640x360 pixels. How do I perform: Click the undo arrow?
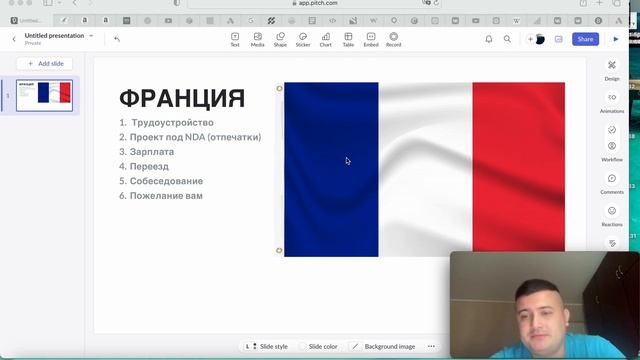point(117,39)
